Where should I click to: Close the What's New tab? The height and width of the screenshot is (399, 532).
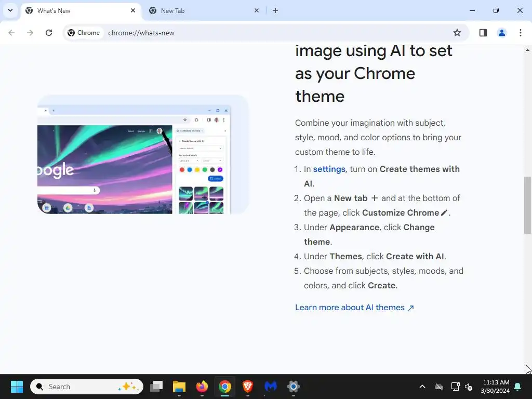pos(133,10)
